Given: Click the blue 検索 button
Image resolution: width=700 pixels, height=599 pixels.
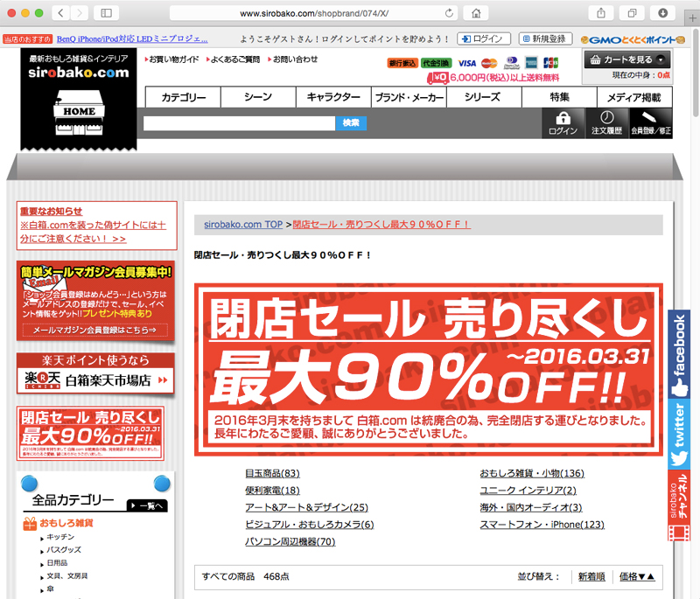Looking at the screenshot, I should [x=351, y=123].
